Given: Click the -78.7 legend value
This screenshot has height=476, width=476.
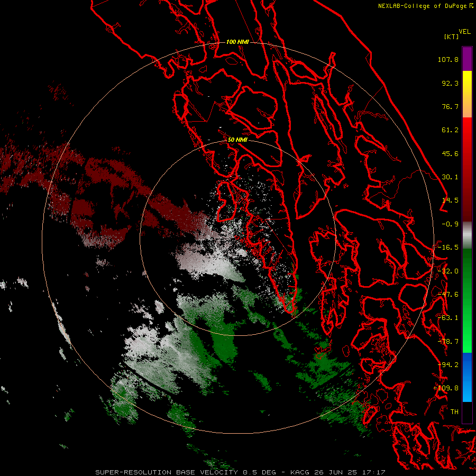Looking at the screenshot, I should pos(448,342).
